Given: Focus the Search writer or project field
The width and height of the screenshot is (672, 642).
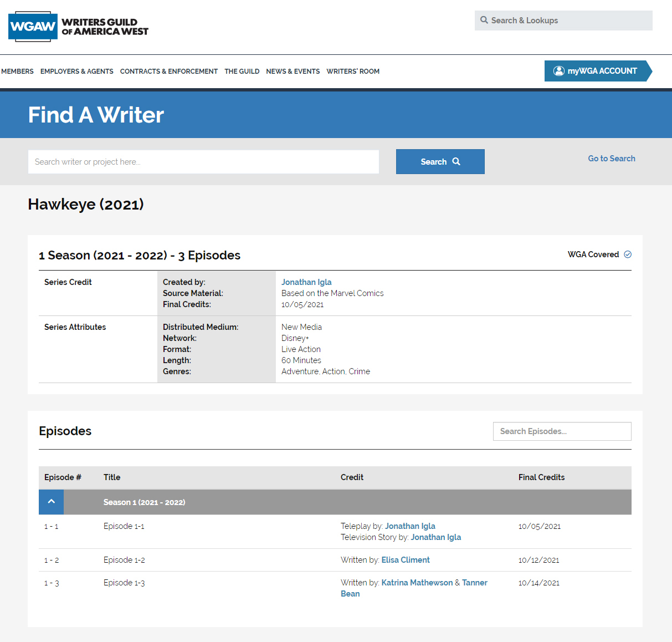Looking at the screenshot, I should pos(203,162).
